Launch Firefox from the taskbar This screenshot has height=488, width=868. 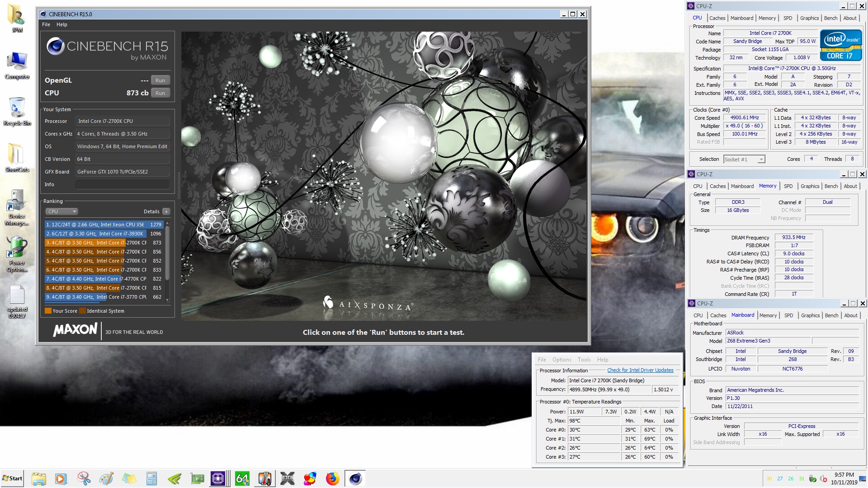(333, 479)
